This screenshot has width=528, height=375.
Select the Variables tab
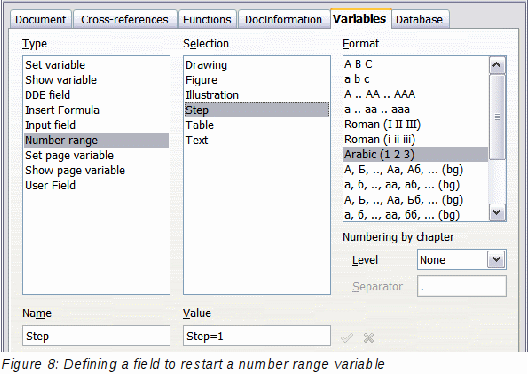[360, 19]
